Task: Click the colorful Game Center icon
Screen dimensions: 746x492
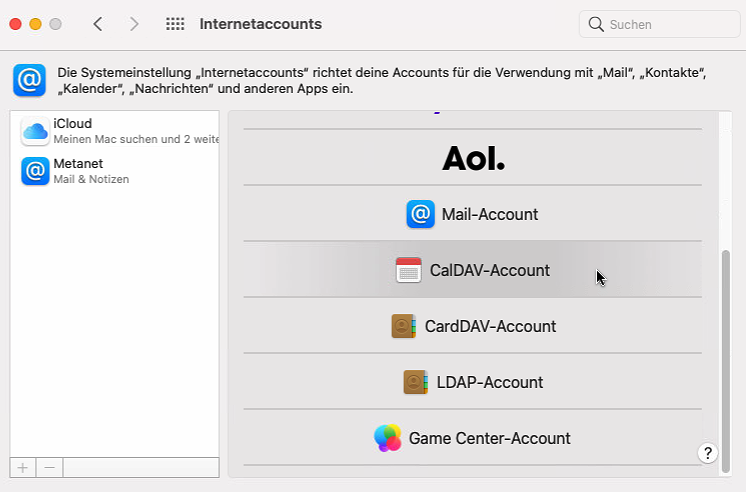Action: (x=387, y=438)
